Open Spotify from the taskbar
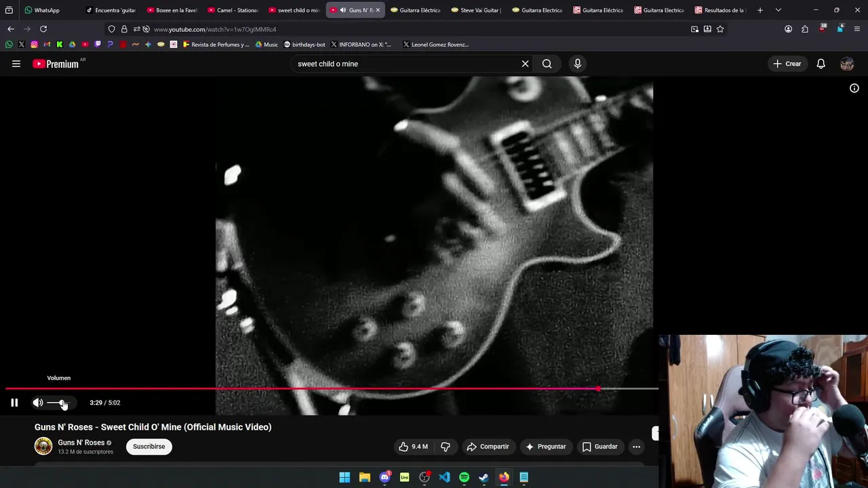This screenshot has height=488, width=868. (464, 477)
